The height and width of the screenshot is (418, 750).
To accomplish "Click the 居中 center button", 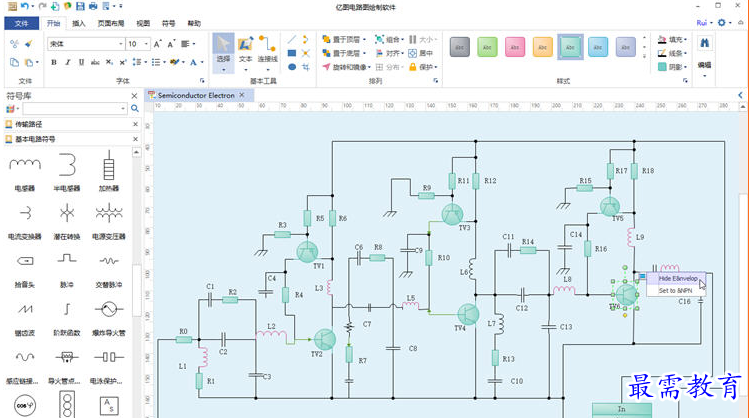I will (420, 53).
